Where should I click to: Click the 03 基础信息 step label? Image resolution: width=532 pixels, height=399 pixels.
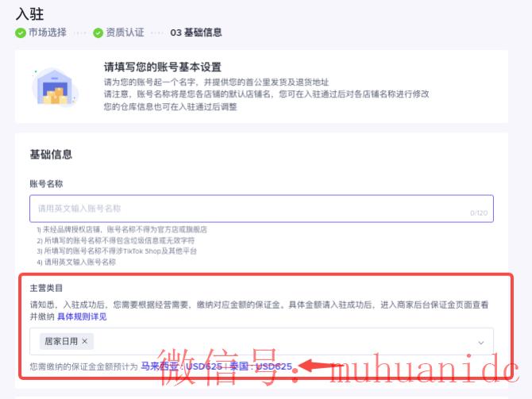196,33
